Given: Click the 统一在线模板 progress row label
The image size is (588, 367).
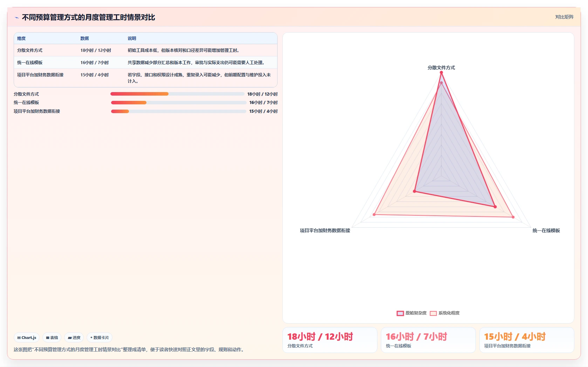Looking at the screenshot, I should pyautogui.click(x=26, y=103).
